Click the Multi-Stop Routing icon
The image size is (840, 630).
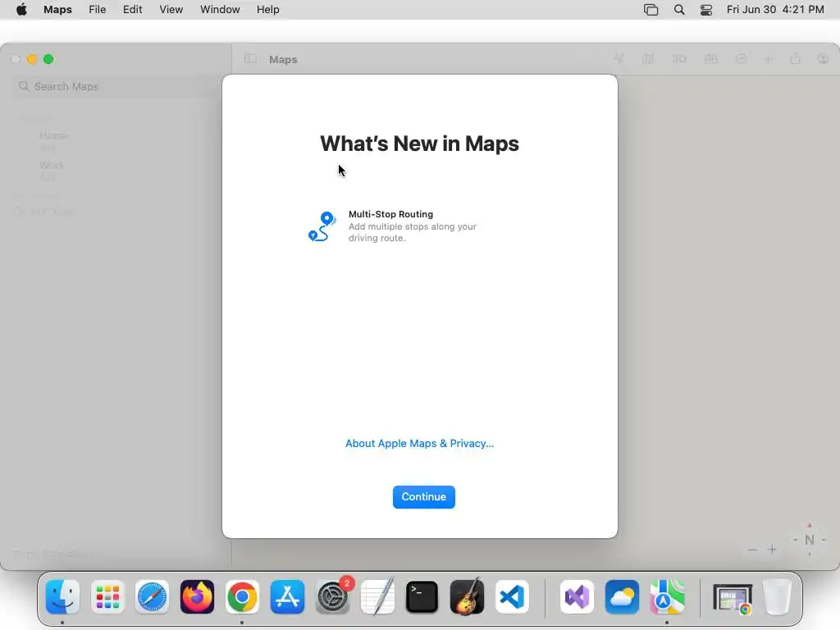click(322, 226)
